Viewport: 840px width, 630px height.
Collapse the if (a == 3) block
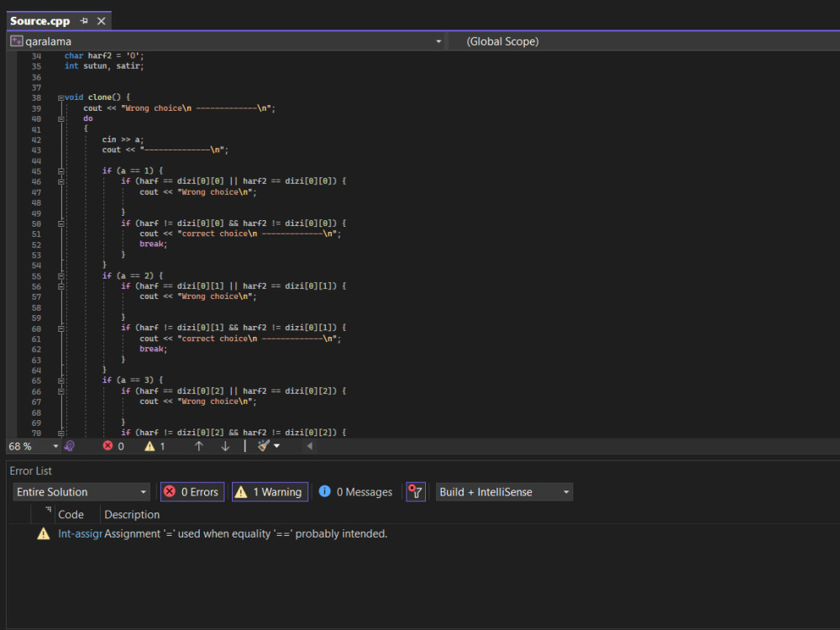point(60,381)
